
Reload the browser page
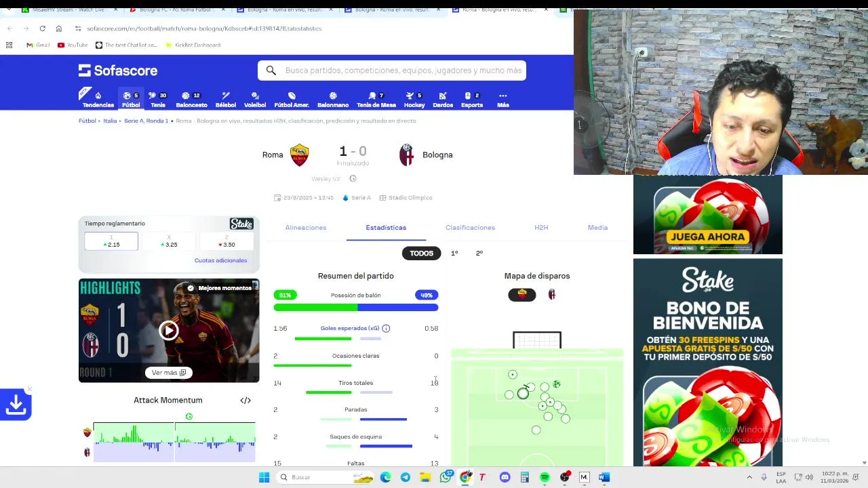(42, 28)
